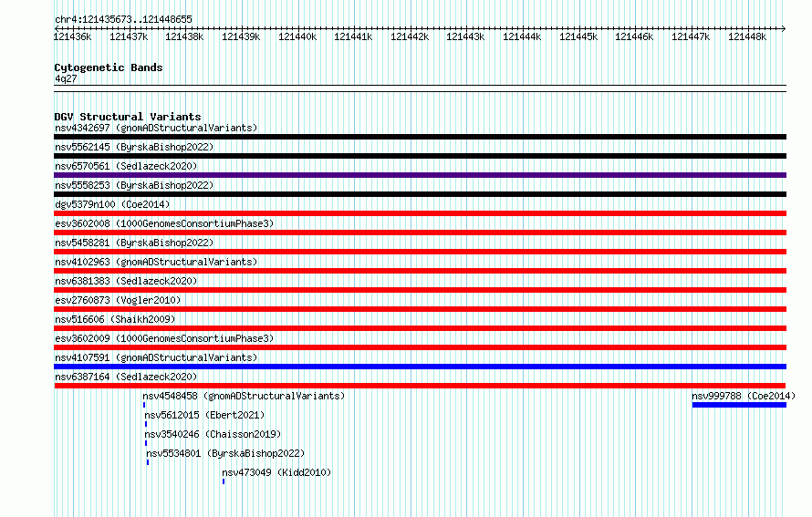Click the 121448k ruler label
Screen dimensions: 812x517
(747, 36)
